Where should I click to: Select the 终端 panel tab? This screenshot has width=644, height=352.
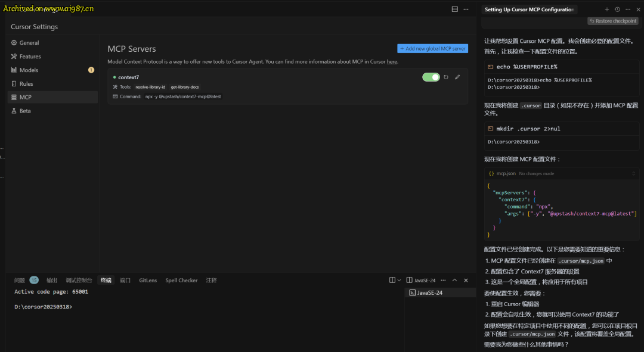106,280
